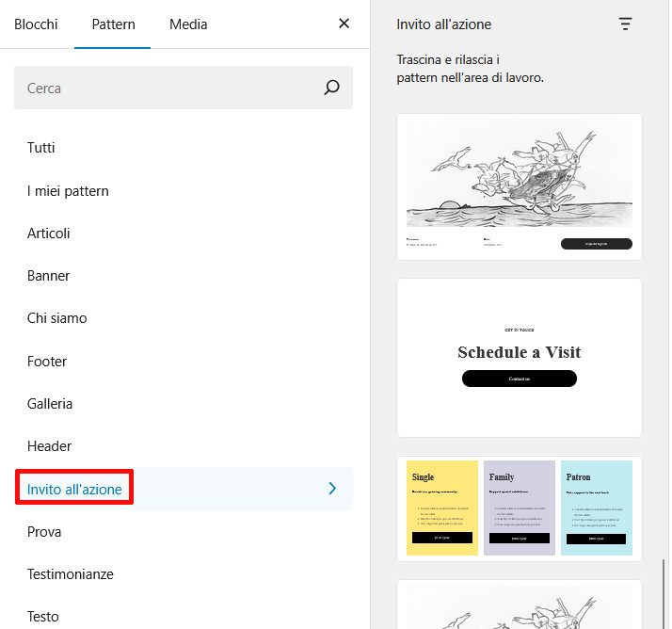Open the Media tab
672x629 pixels.
pos(188,24)
